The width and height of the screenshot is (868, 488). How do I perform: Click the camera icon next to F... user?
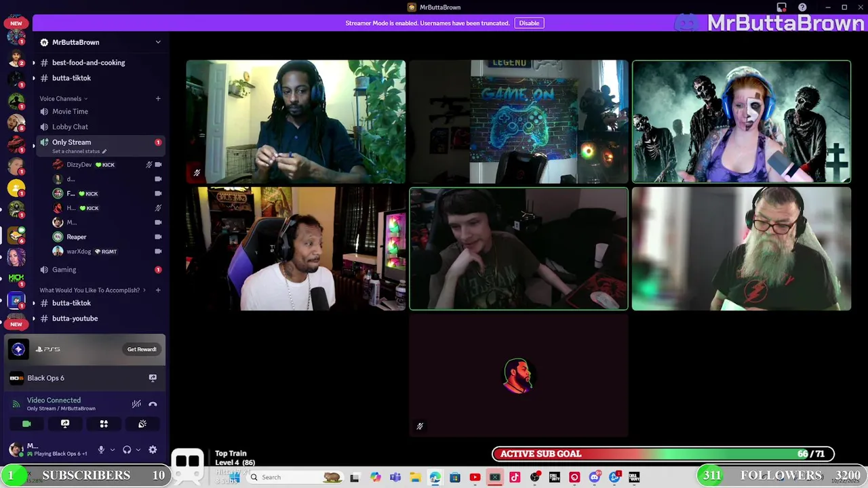click(158, 194)
